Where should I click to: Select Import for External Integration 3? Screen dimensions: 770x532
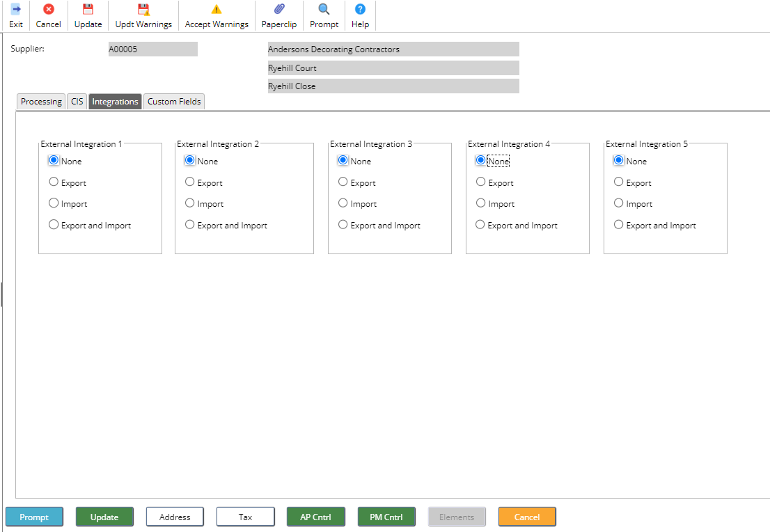point(343,203)
